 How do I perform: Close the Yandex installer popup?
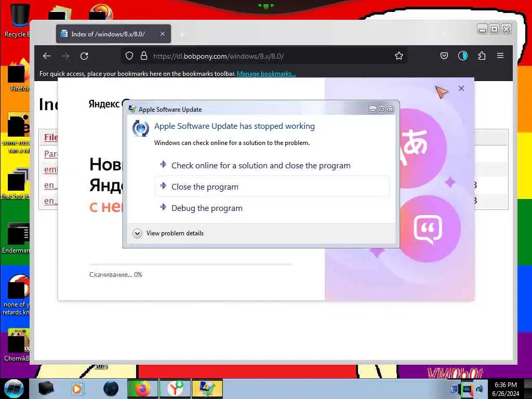click(461, 88)
